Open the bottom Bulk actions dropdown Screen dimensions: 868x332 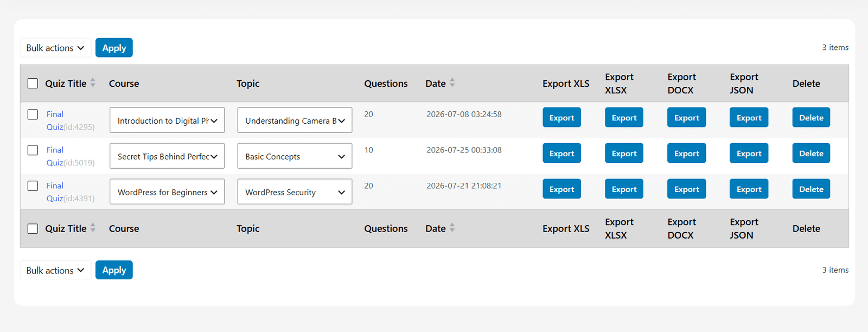(55, 270)
